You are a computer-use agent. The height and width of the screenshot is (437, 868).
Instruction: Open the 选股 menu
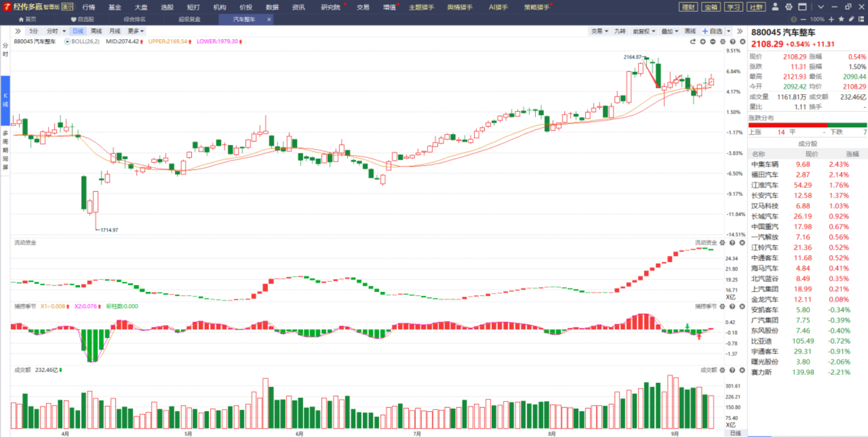tap(167, 7)
